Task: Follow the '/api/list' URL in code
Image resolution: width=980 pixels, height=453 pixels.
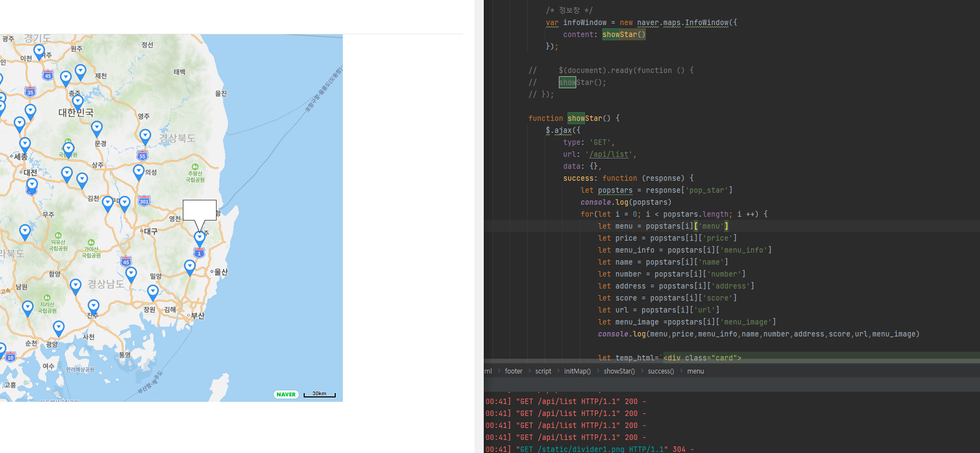Action: tap(609, 155)
